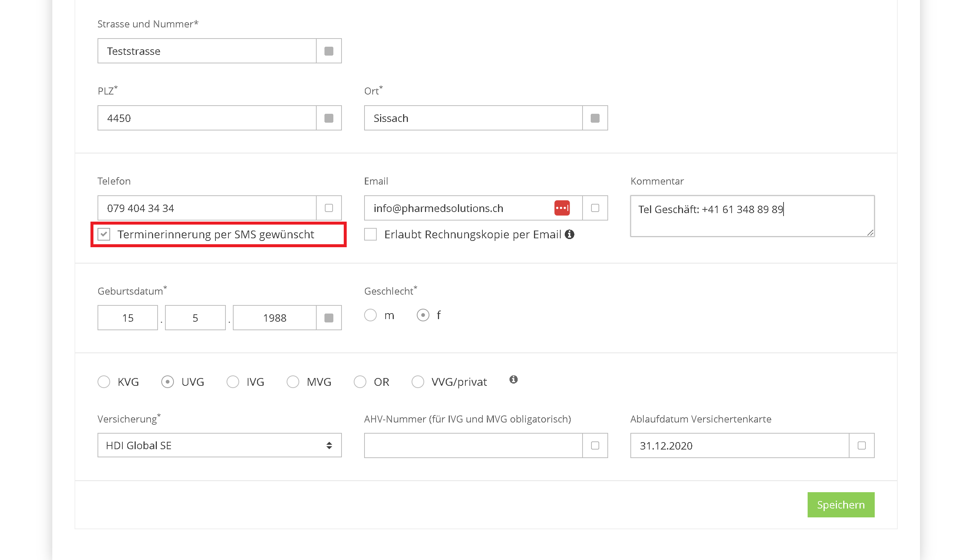Screen dimensions: 973x560
Task: Tick the checkbox beside the AHV-Nummer field
Action: click(595, 445)
